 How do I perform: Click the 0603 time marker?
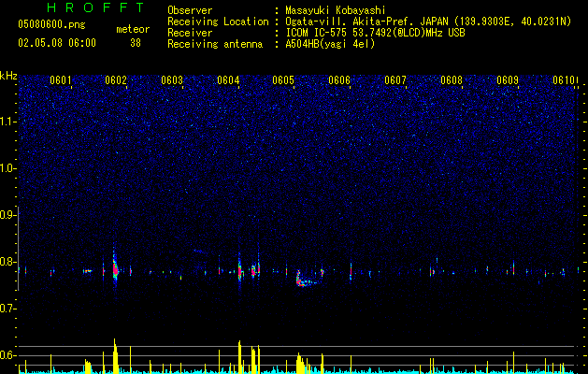(x=172, y=80)
